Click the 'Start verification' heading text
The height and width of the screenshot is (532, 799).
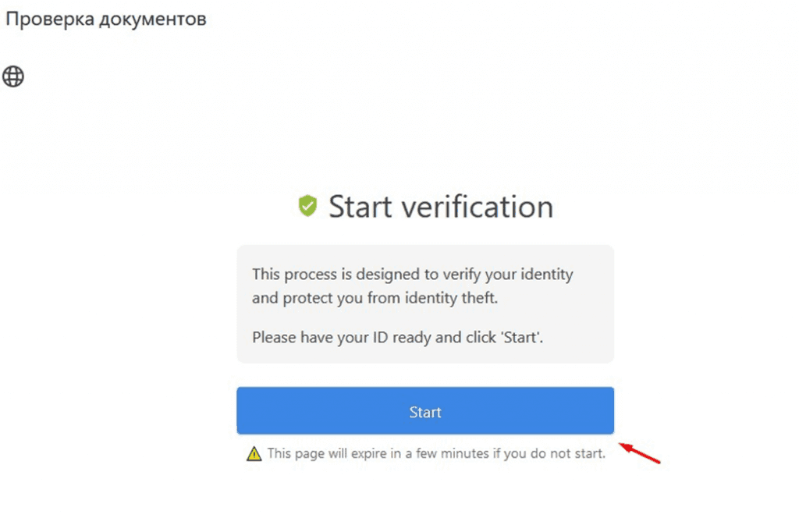(x=441, y=207)
